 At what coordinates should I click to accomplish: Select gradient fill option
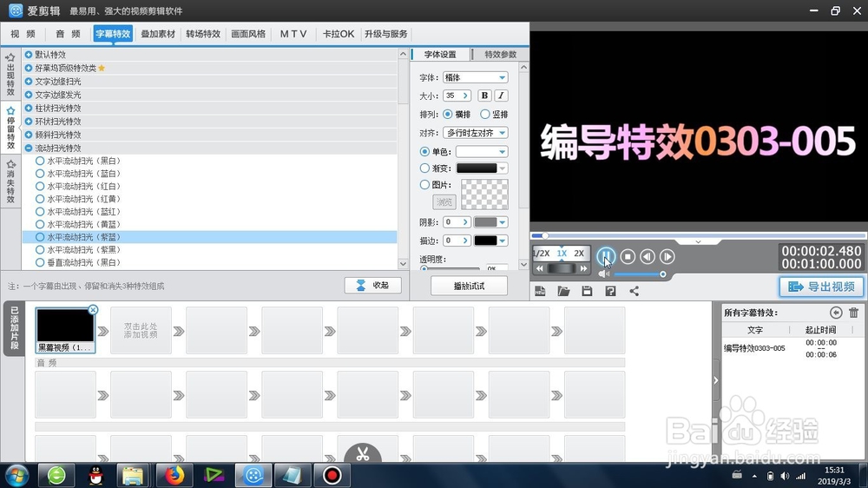point(424,168)
